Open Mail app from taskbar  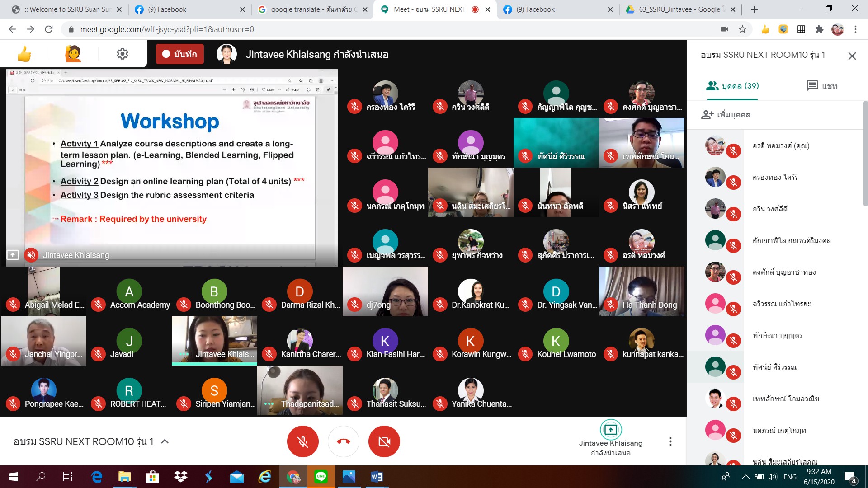coord(236,477)
